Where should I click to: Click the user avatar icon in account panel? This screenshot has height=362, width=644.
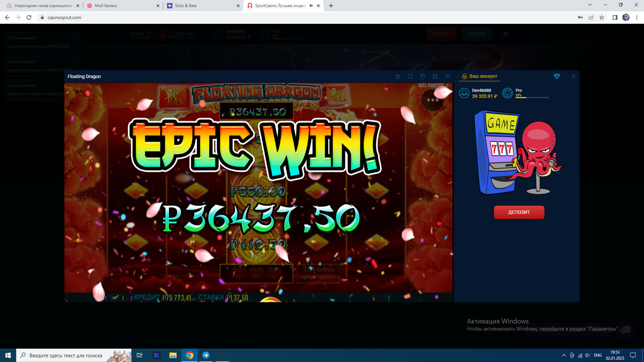[x=464, y=93]
